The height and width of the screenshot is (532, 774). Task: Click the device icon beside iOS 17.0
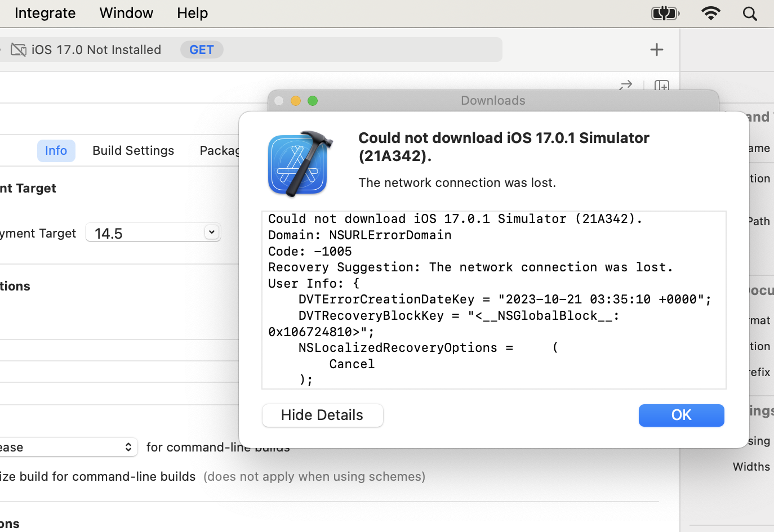pyautogui.click(x=19, y=50)
